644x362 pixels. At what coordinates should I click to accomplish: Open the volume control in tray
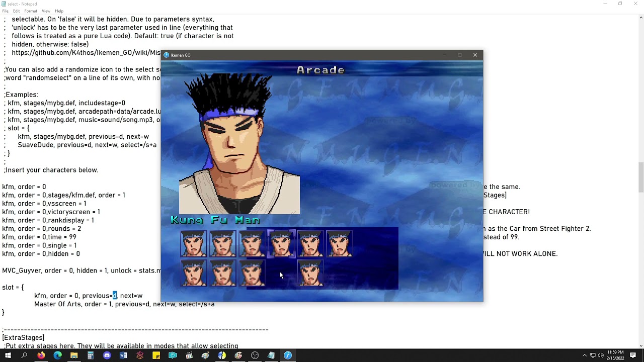coord(600,355)
